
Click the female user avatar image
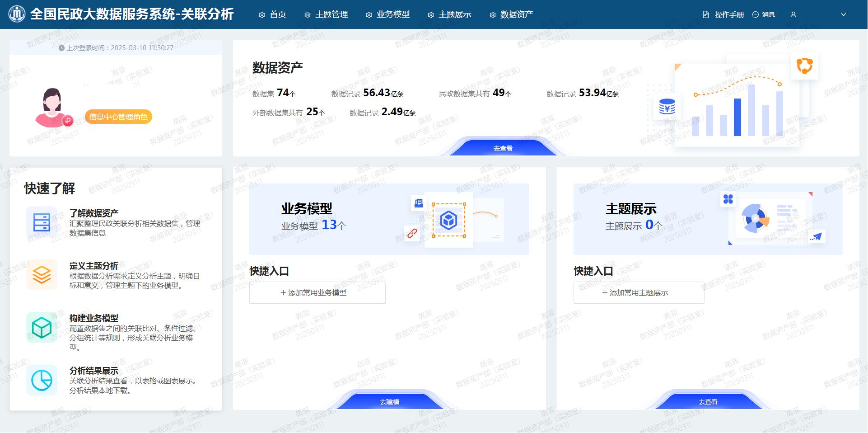52,107
